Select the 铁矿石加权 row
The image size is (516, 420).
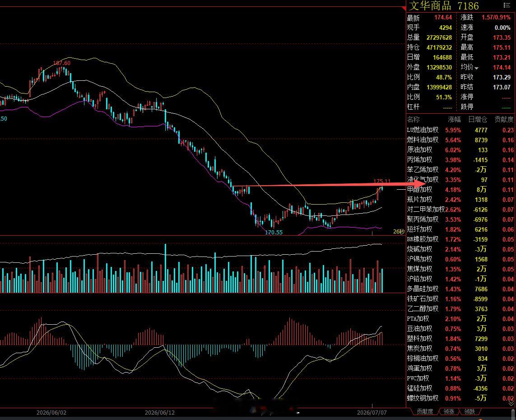click(x=460, y=299)
